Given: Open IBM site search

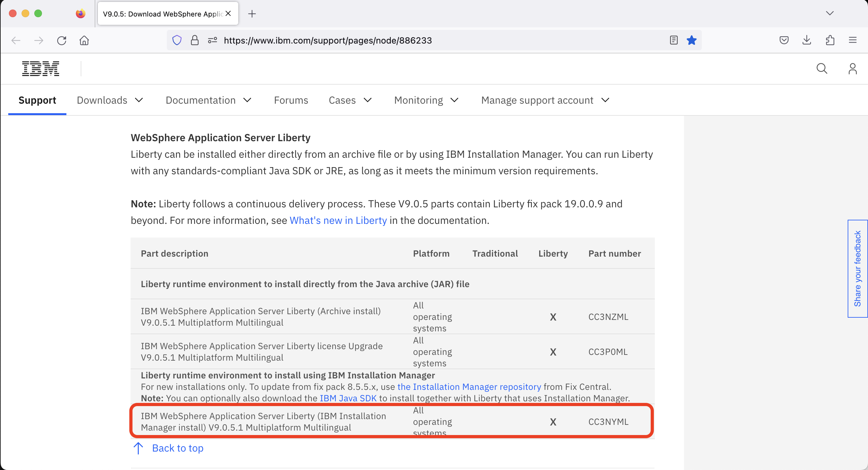Looking at the screenshot, I should coord(822,68).
